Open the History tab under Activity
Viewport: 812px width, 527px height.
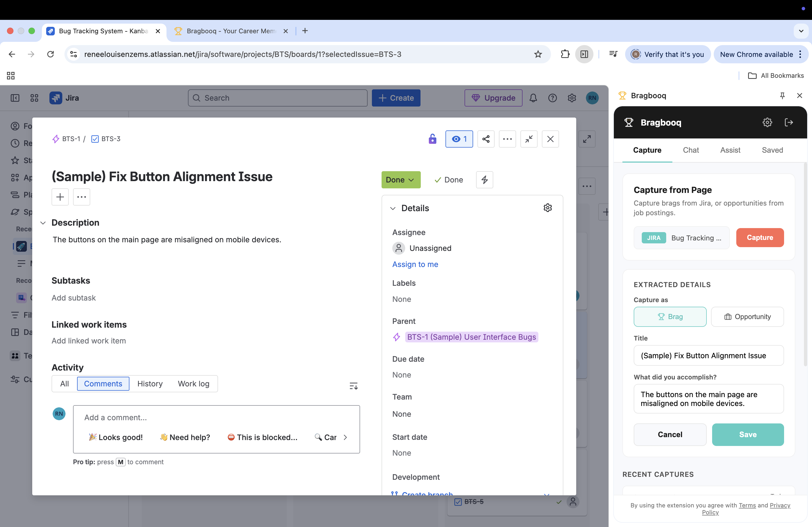coord(150,383)
